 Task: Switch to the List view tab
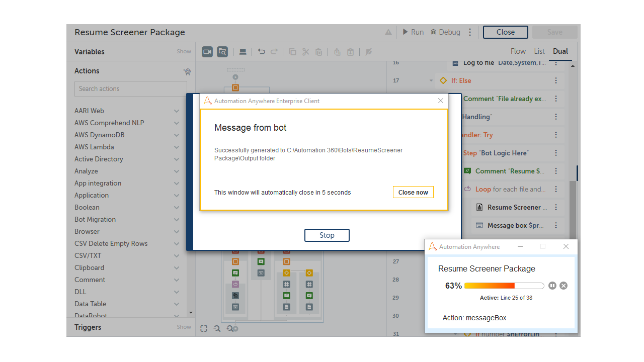point(539,51)
